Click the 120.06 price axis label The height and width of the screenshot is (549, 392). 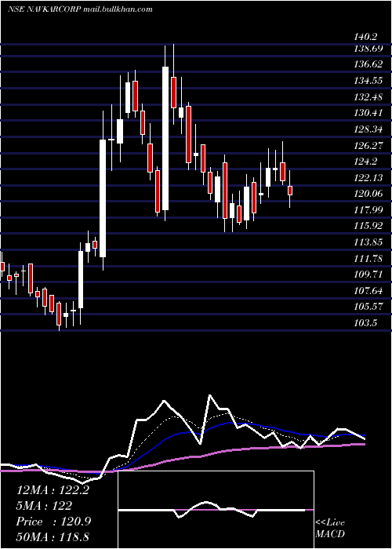368,194
